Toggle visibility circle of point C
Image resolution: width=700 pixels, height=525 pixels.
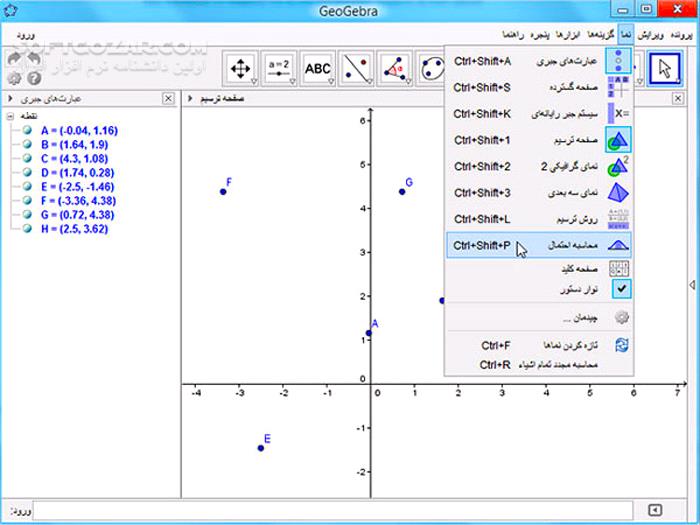tap(28, 158)
